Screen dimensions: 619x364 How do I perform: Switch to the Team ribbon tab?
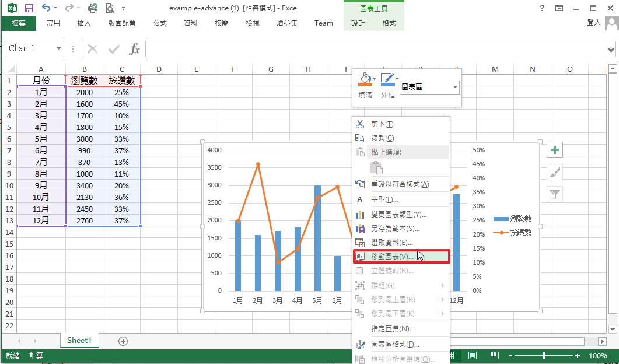(x=324, y=23)
